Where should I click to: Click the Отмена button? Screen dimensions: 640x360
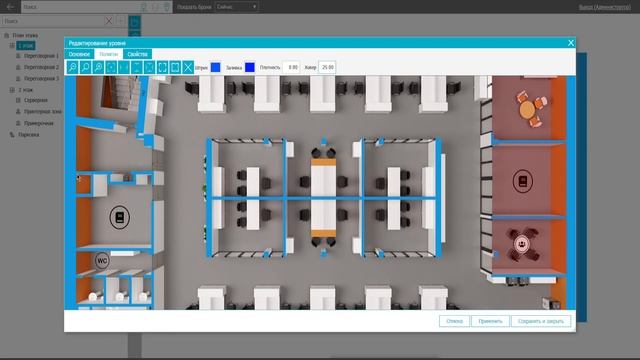pos(454,321)
